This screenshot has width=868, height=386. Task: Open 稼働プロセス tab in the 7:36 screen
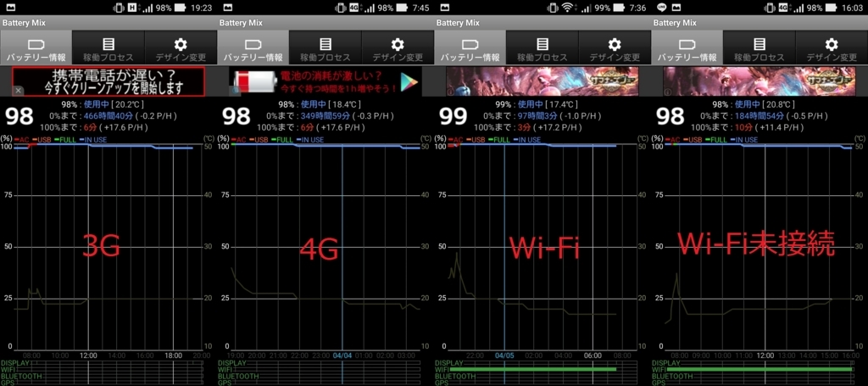point(542,47)
